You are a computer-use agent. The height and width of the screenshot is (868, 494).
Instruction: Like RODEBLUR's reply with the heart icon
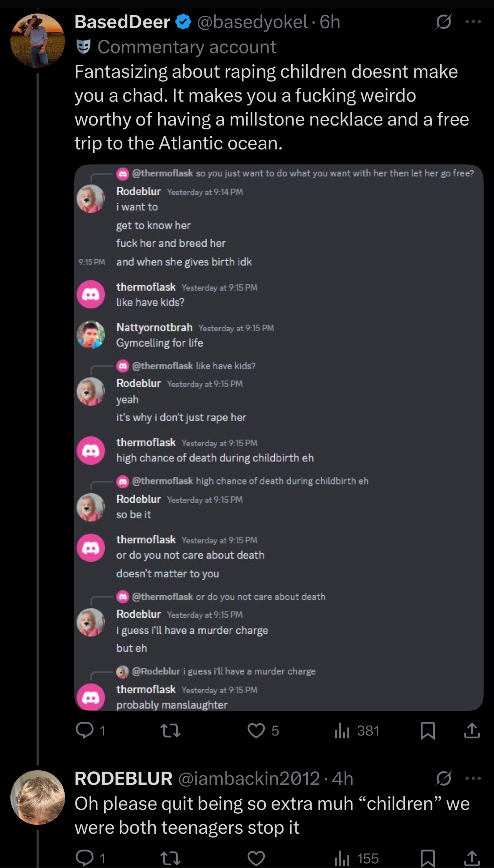[x=256, y=858]
